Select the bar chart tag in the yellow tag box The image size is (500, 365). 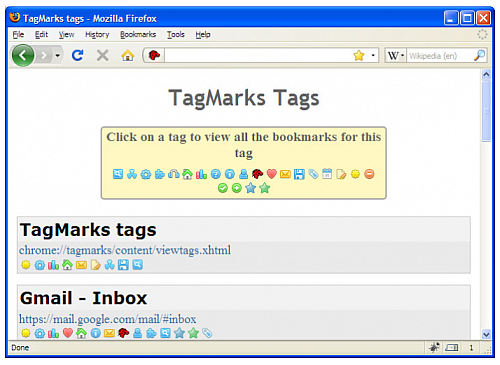point(202,174)
